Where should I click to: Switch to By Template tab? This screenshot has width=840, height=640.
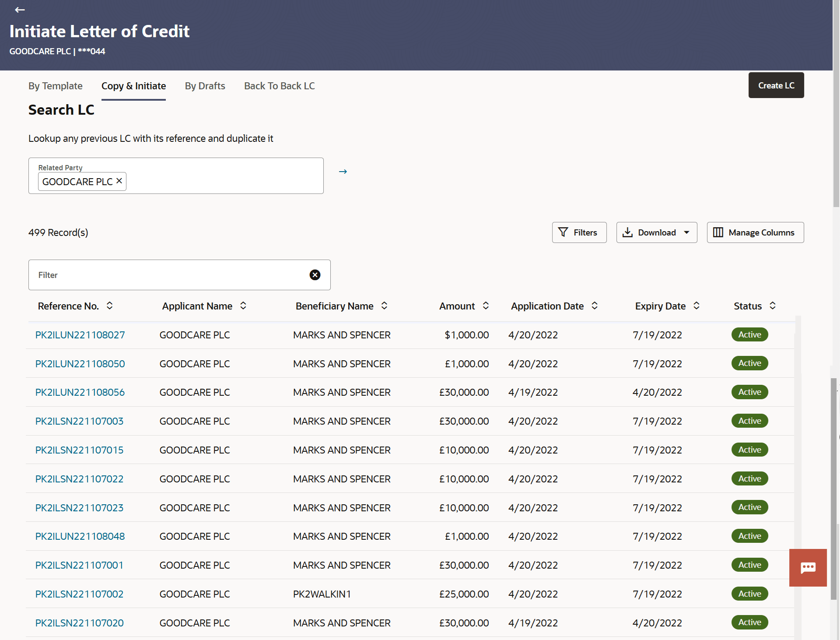coord(55,86)
